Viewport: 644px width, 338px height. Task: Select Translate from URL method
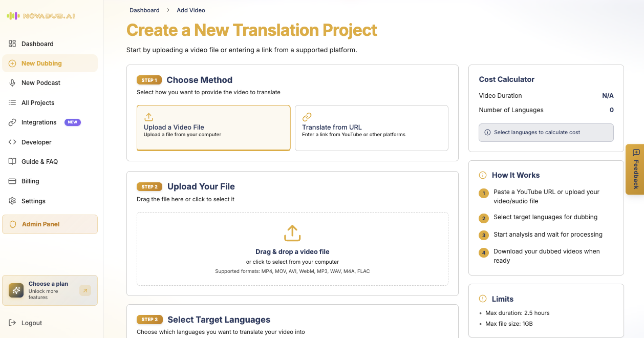pos(371,128)
